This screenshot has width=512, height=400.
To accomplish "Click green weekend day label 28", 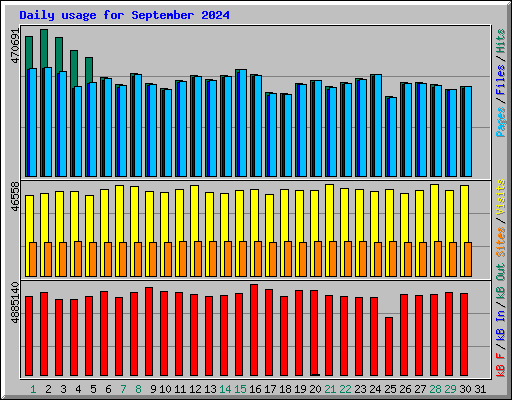I will click(x=435, y=389).
